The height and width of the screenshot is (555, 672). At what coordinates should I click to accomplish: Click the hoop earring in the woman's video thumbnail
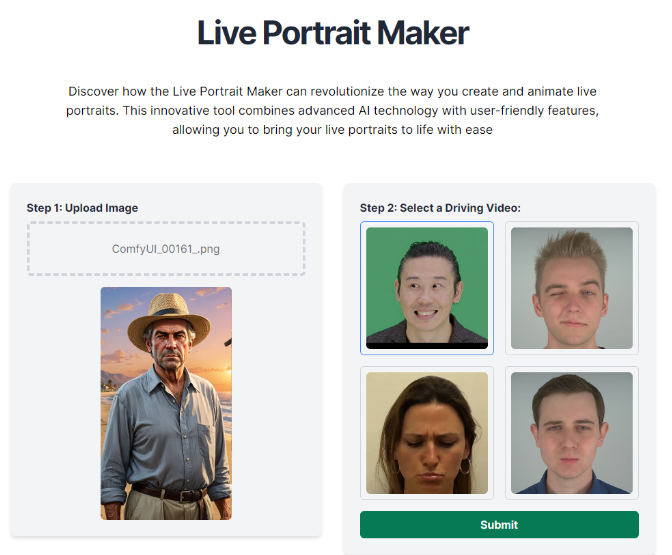(465, 466)
